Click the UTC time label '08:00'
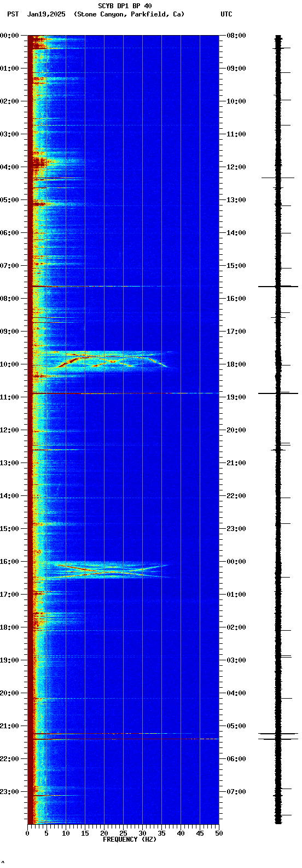This screenshot has height=868, width=302. tap(236, 36)
